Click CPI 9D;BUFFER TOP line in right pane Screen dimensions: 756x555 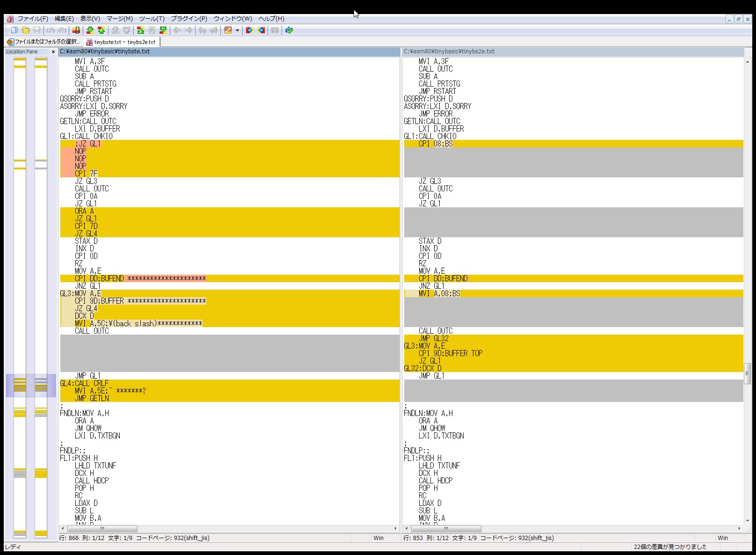click(x=574, y=353)
